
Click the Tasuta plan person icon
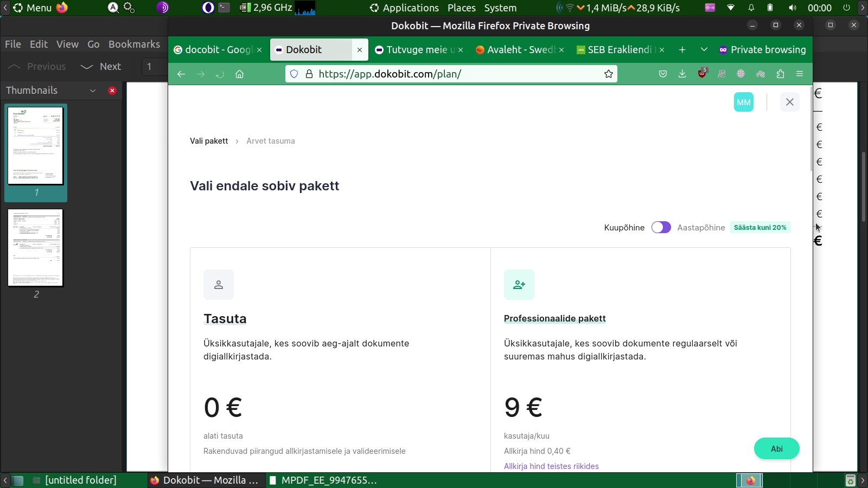[219, 285]
